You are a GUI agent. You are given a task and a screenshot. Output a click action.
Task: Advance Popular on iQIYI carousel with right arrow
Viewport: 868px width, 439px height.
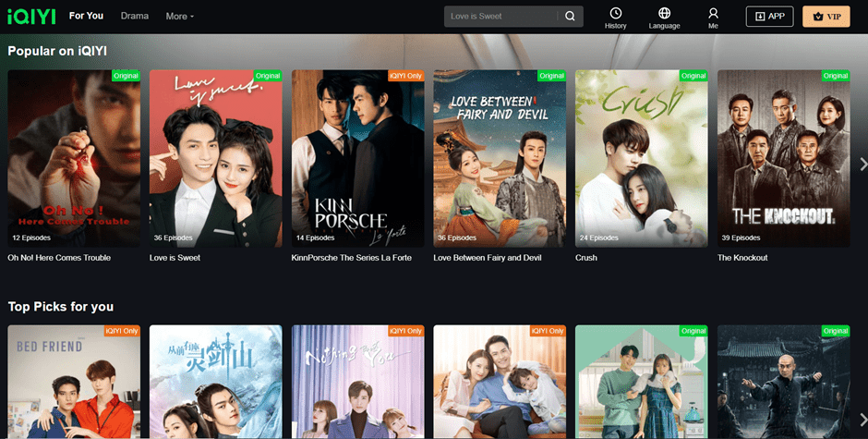coord(862,165)
